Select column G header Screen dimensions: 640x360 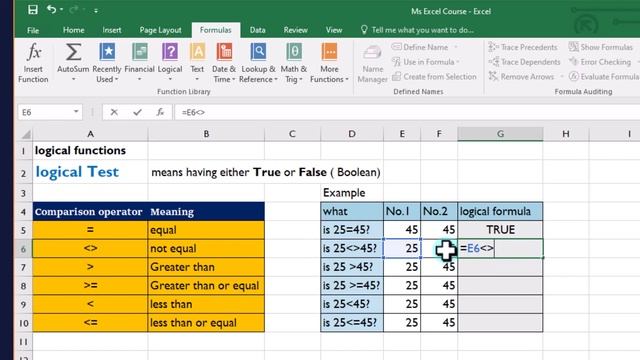pyautogui.click(x=500, y=134)
